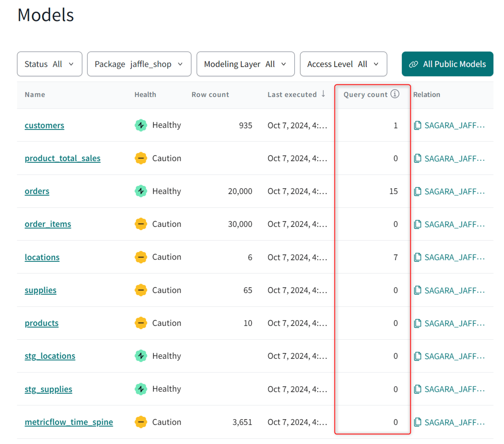Image resolution: width=504 pixels, height=444 pixels.
Task: Click SAGARA_JAFF relation text in orders row
Action: tap(455, 191)
